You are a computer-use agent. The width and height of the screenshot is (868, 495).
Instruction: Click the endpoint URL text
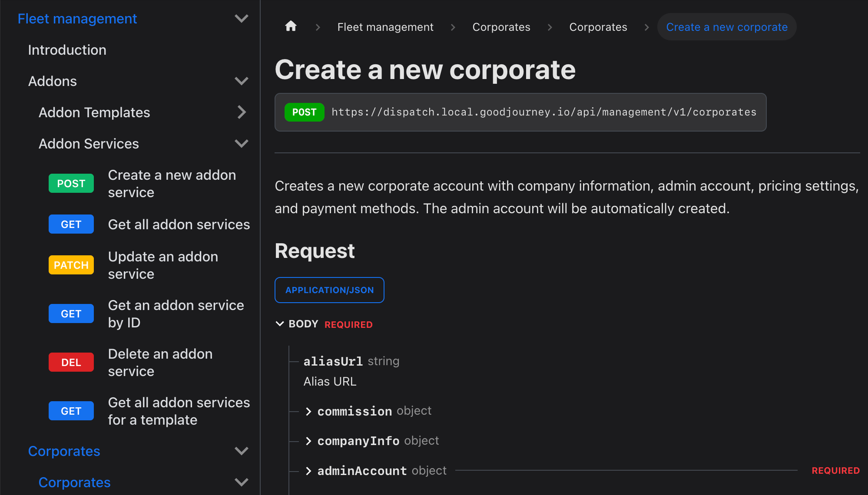click(543, 112)
